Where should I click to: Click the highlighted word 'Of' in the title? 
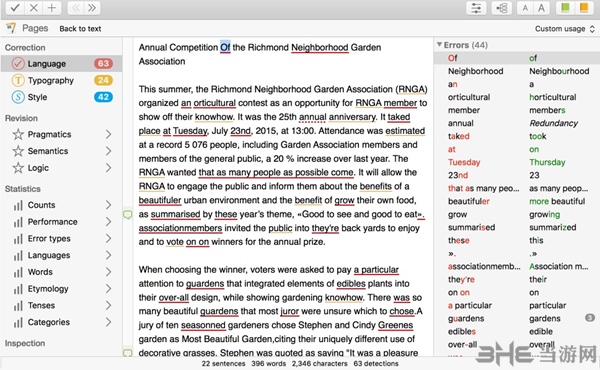tap(225, 47)
